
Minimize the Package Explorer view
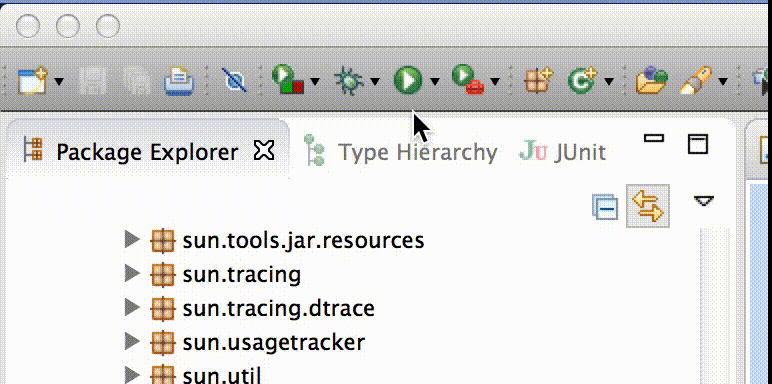(654, 138)
